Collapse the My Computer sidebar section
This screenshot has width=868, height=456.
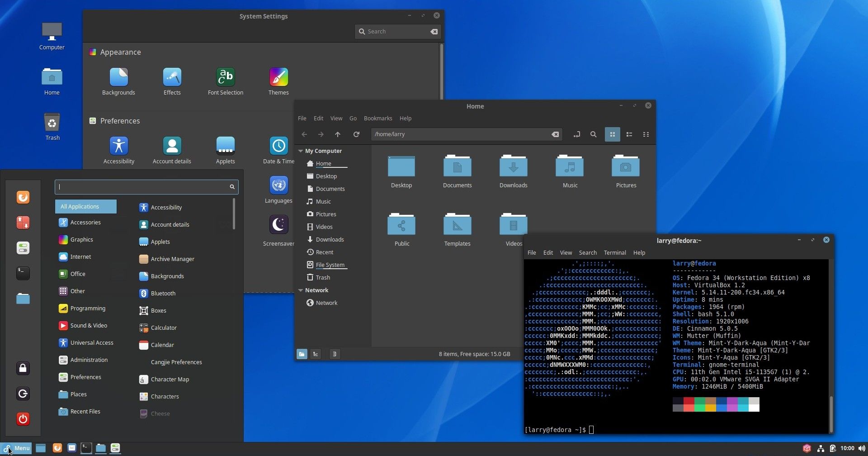click(301, 151)
